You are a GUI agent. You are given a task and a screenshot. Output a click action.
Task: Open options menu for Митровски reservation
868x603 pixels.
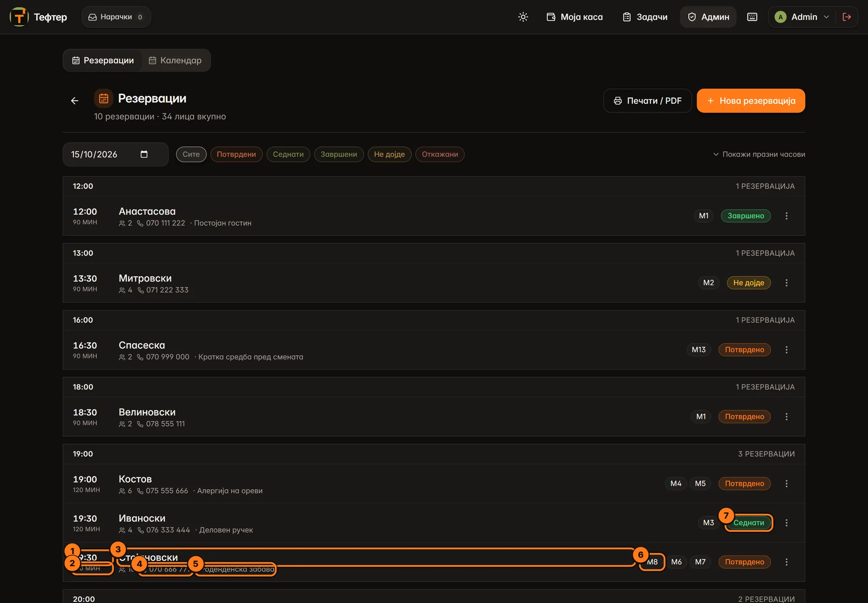[x=786, y=283]
